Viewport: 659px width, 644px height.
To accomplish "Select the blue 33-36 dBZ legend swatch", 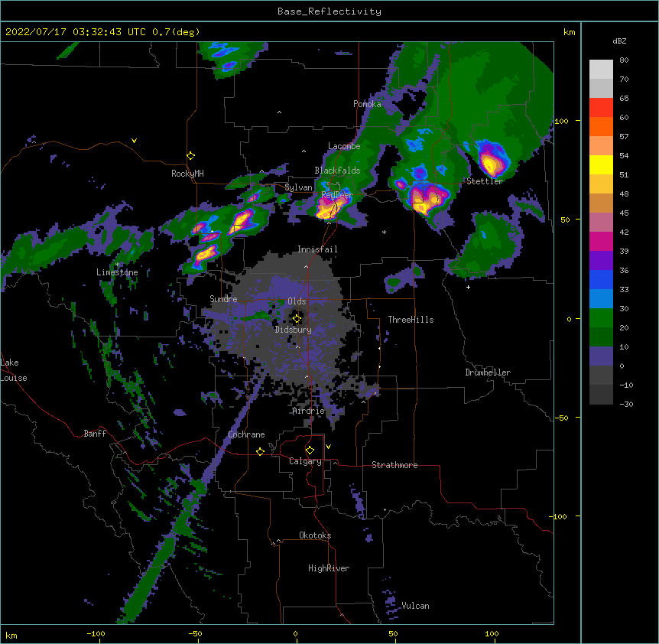I will tap(601, 279).
